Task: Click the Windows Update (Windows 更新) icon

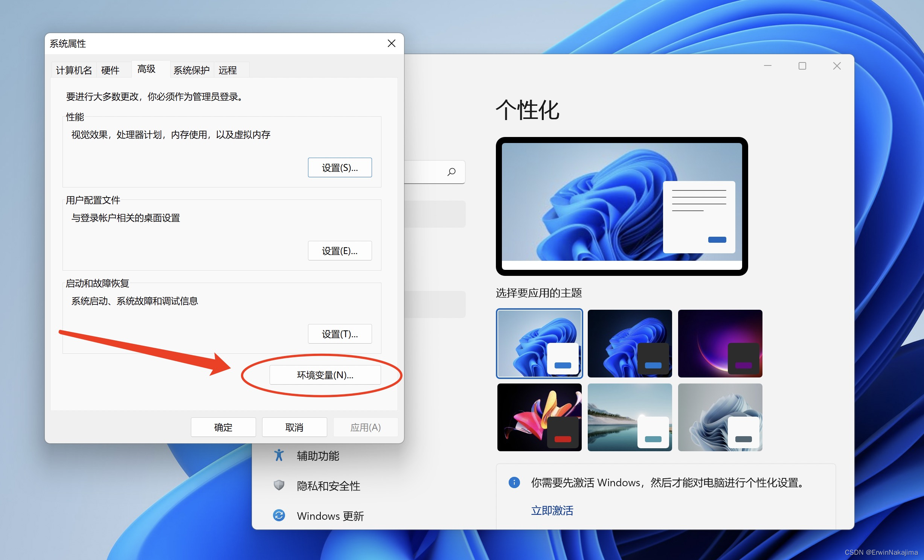Action: tap(279, 515)
